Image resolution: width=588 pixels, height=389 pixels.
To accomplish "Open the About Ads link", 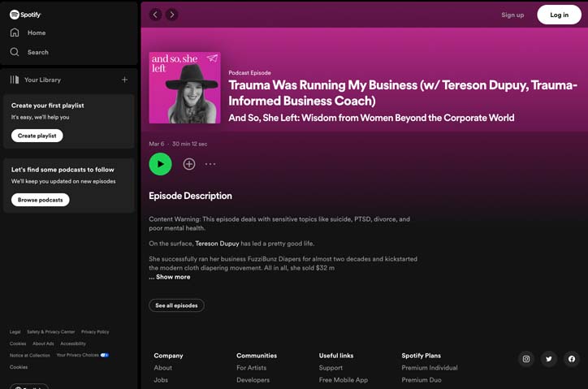I will pyautogui.click(x=43, y=344).
